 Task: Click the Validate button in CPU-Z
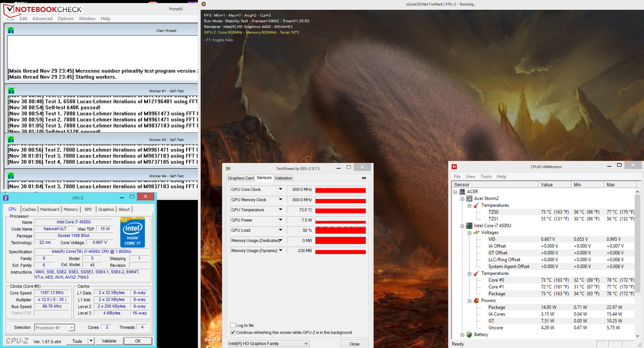tap(109, 341)
